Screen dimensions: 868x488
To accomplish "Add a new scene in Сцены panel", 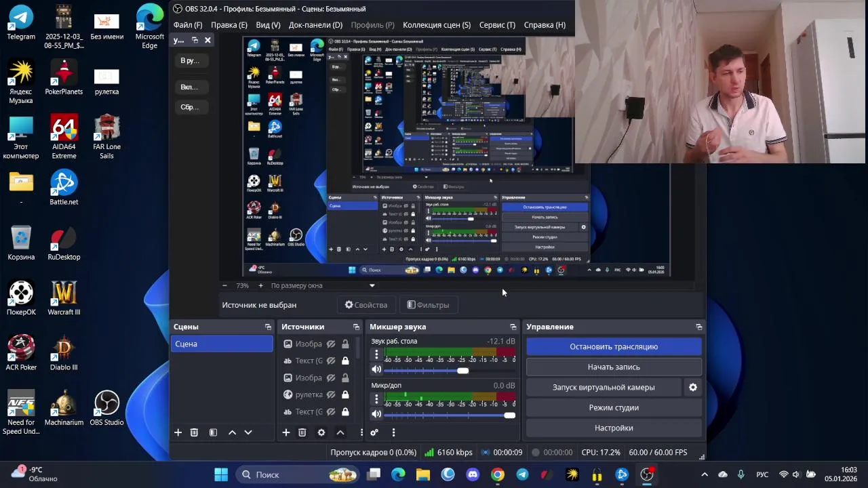I will pos(178,432).
